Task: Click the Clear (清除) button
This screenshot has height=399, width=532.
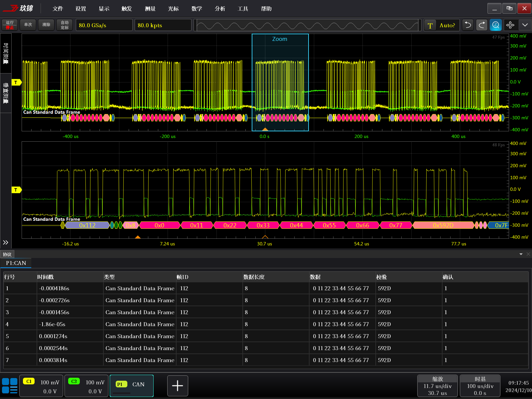Action: [x=46, y=25]
